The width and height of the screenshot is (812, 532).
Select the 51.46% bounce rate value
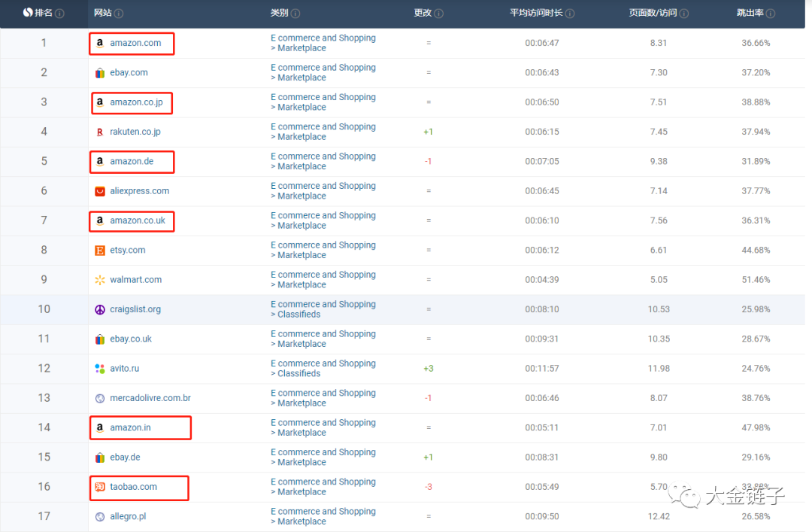(756, 279)
